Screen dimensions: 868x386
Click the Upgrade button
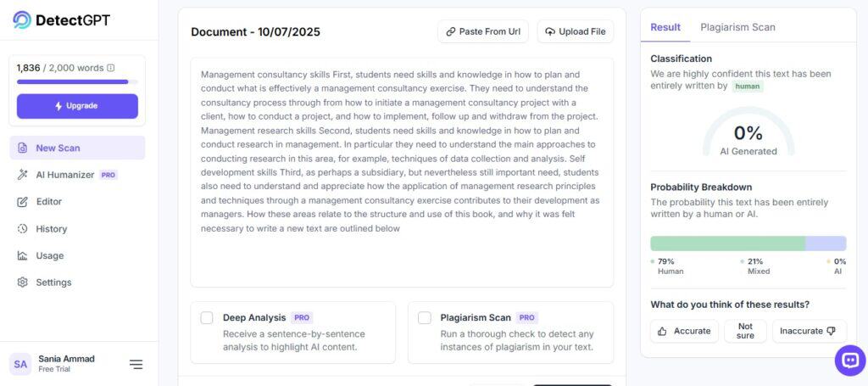click(77, 106)
